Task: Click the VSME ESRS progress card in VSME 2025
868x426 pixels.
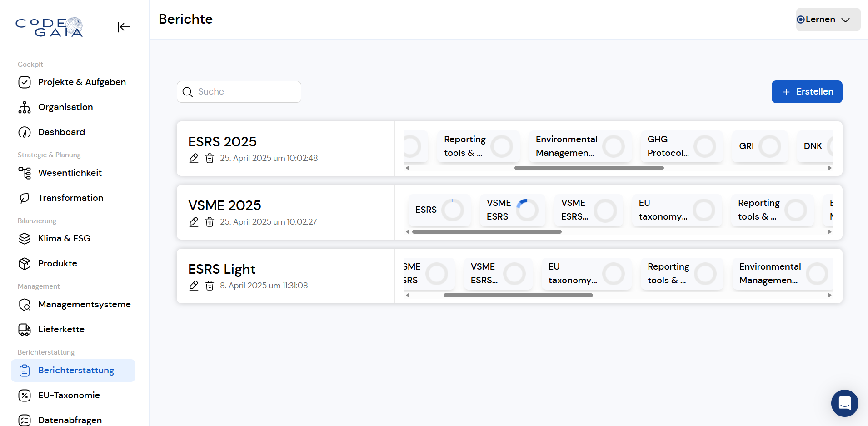Action: (x=512, y=210)
